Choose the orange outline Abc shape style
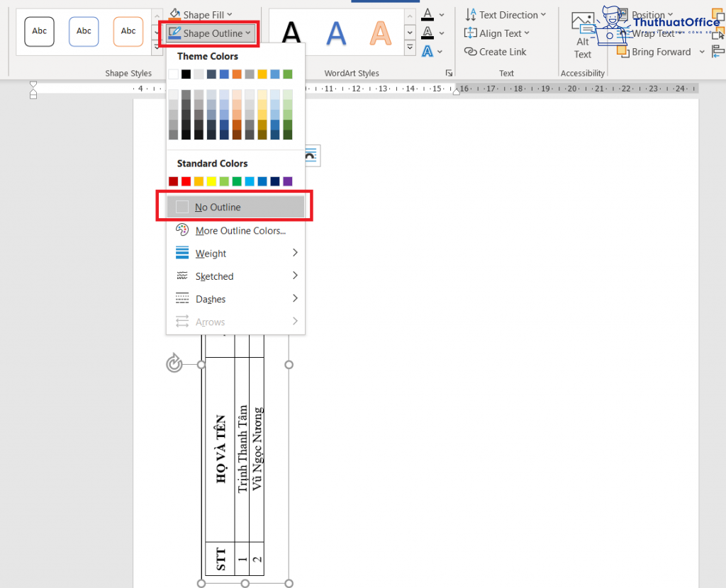The width and height of the screenshot is (726, 588). click(128, 31)
